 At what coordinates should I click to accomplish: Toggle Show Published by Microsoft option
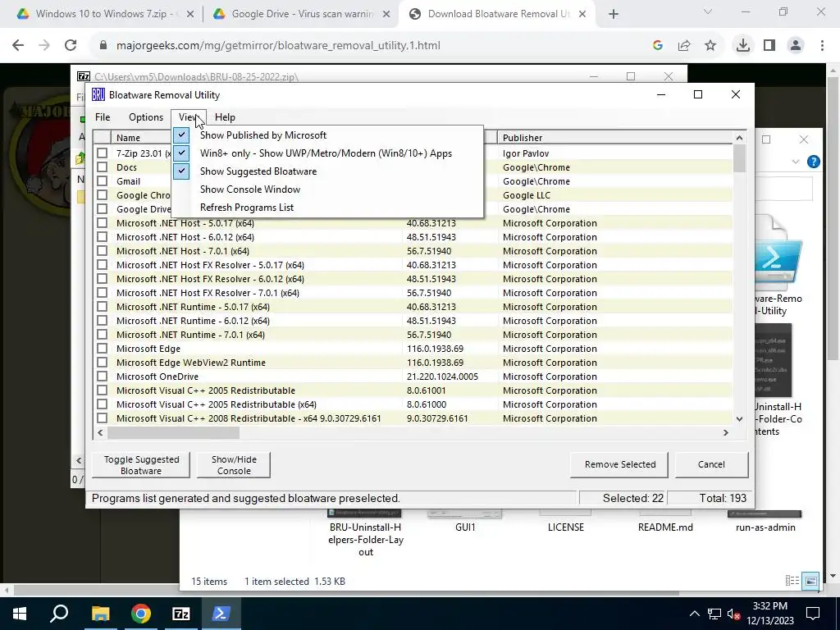pyautogui.click(x=327, y=135)
